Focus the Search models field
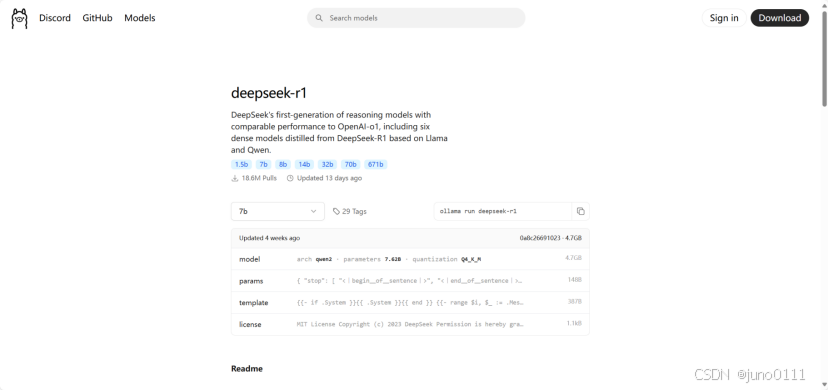Screen dimensions: 829x390 416,18
